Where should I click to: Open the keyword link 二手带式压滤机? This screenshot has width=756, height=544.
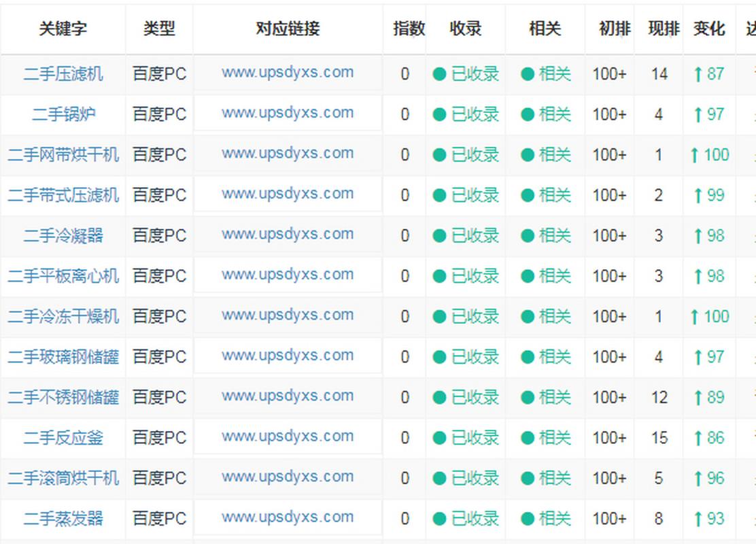tap(63, 195)
